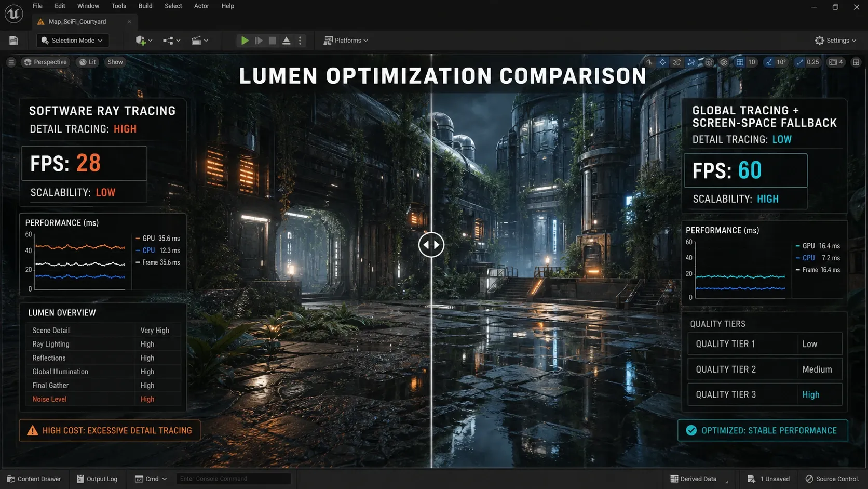Start Play in Editor with green button
The image size is (868, 489).
[x=245, y=41]
